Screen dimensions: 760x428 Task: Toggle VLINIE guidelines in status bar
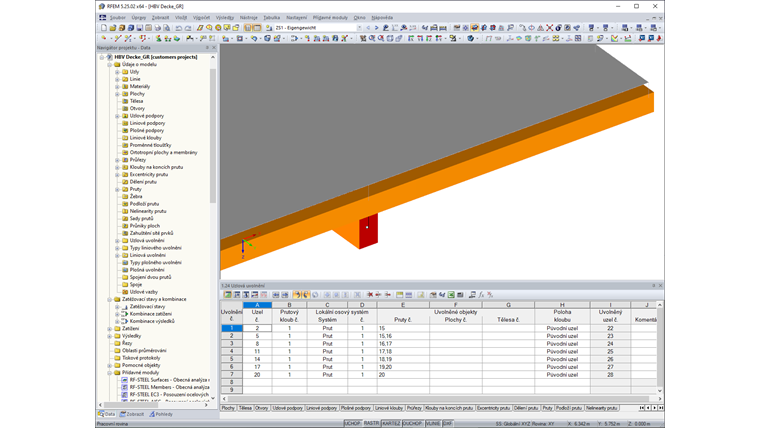(433, 423)
